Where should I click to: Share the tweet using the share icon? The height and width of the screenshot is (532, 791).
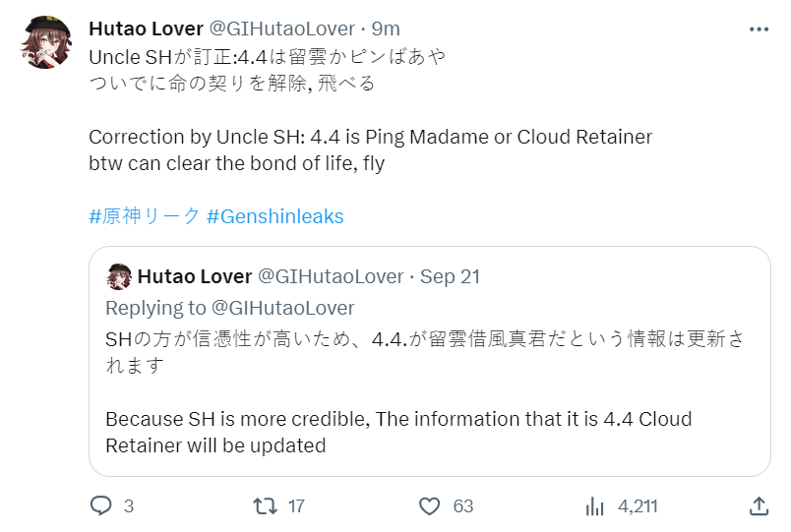[759, 505]
